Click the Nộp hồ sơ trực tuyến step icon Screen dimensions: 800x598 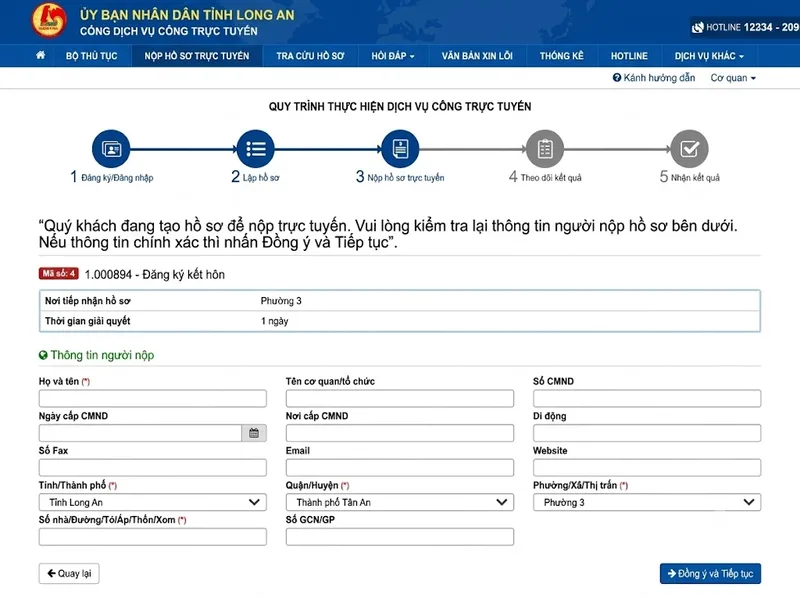[x=400, y=148]
